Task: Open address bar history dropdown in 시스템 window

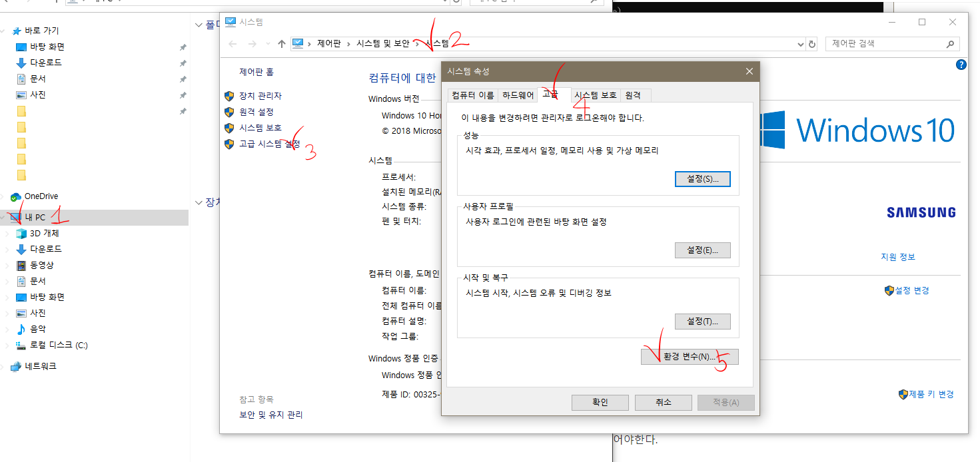Action: [801, 44]
